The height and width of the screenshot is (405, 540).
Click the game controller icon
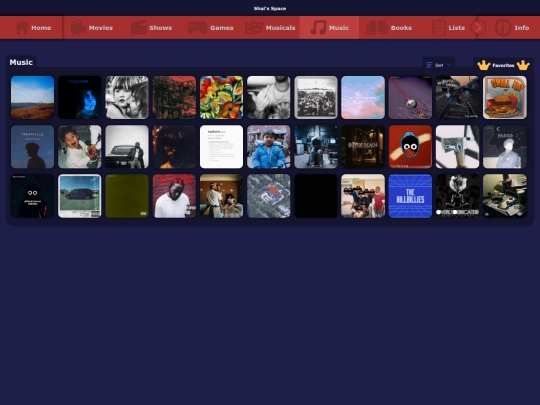pyautogui.click(x=197, y=28)
